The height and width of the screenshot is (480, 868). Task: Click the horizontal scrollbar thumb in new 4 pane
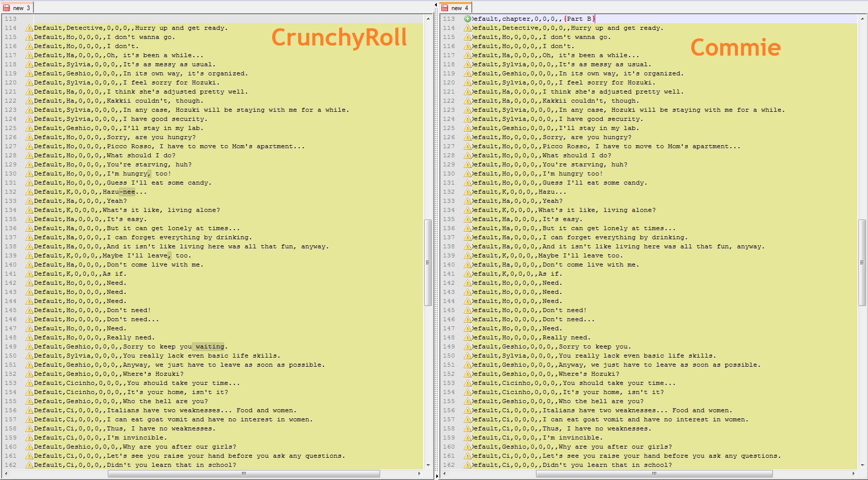(x=654, y=474)
